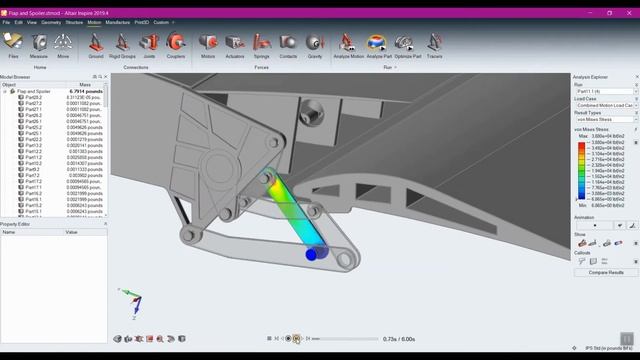Viewport: 640px width, 360px height.
Task: Open the Springs tool
Action: (x=262, y=42)
